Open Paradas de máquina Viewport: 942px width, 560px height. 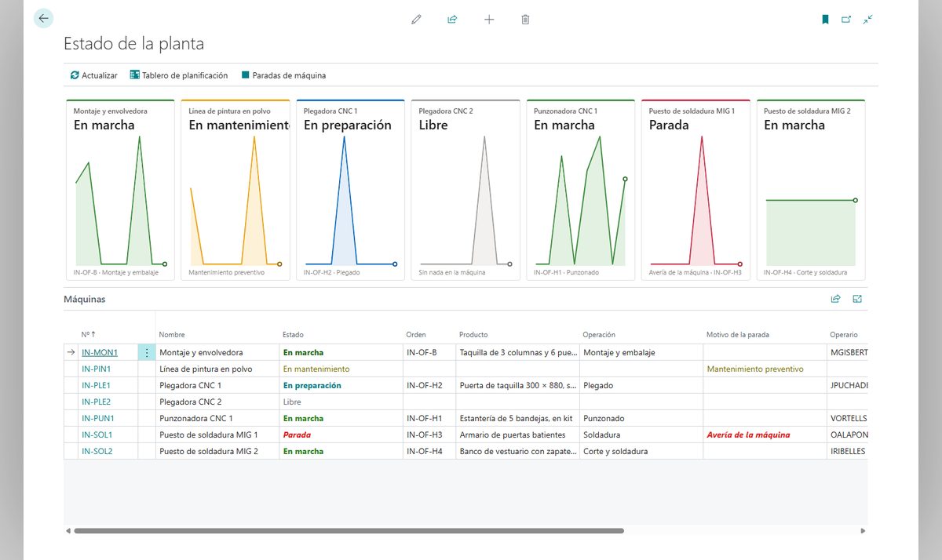(x=283, y=75)
